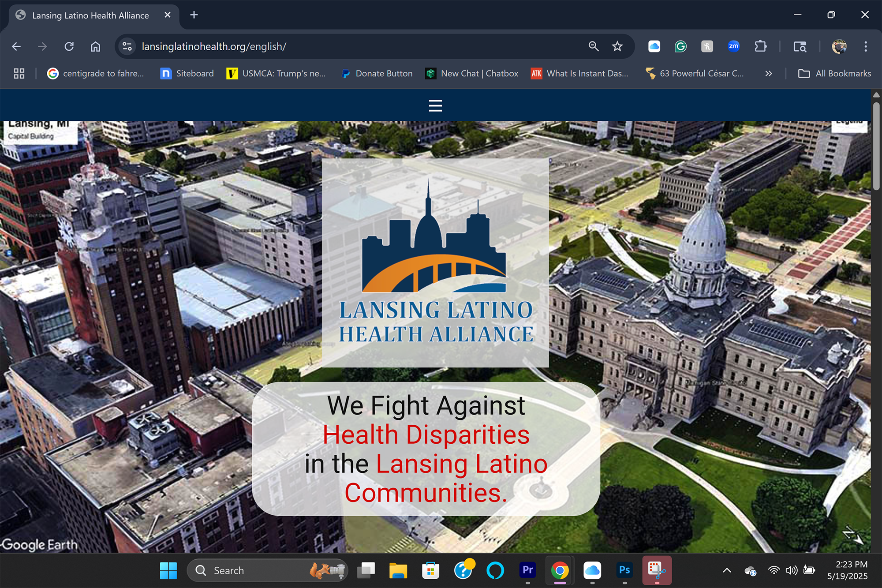Image resolution: width=882 pixels, height=588 pixels.
Task: Open the Chrome three-dot menu
Action: tap(865, 46)
